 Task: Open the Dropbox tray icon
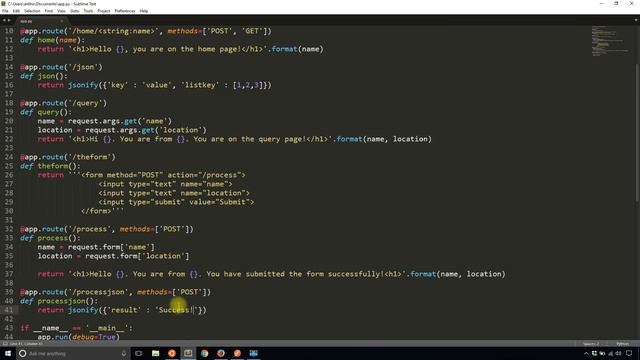point(594,353)
